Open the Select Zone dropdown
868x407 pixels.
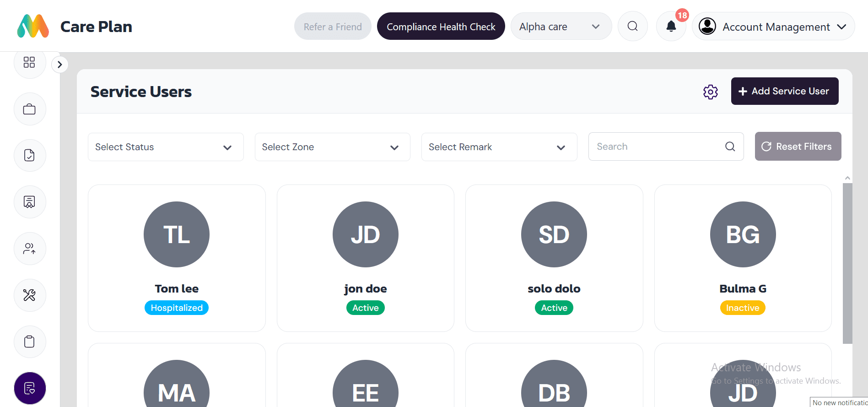[332, 147]
